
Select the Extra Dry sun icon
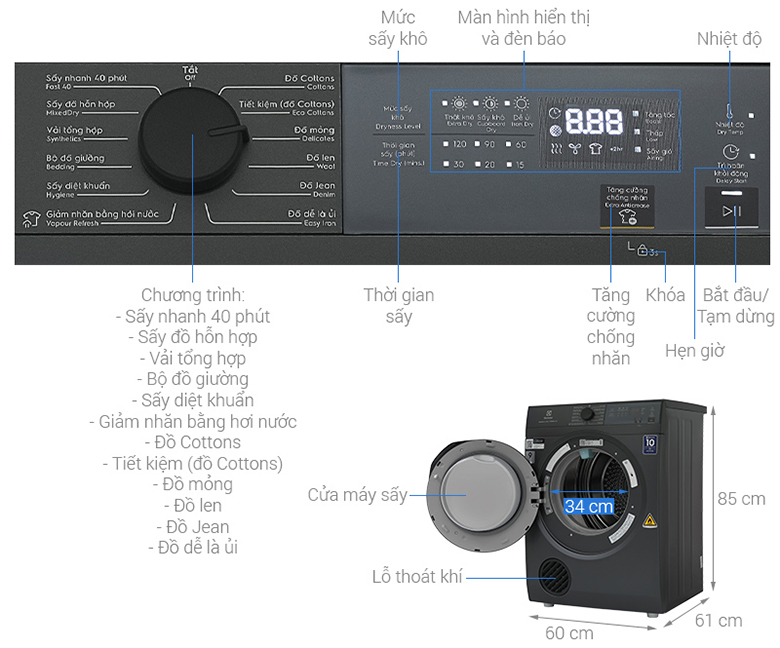pos(458,103)
